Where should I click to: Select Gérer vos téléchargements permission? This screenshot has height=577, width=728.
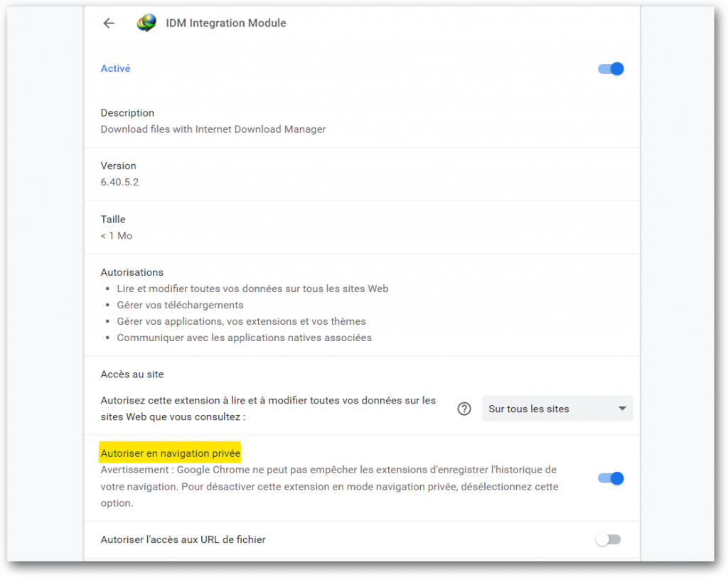coord(180,305)
